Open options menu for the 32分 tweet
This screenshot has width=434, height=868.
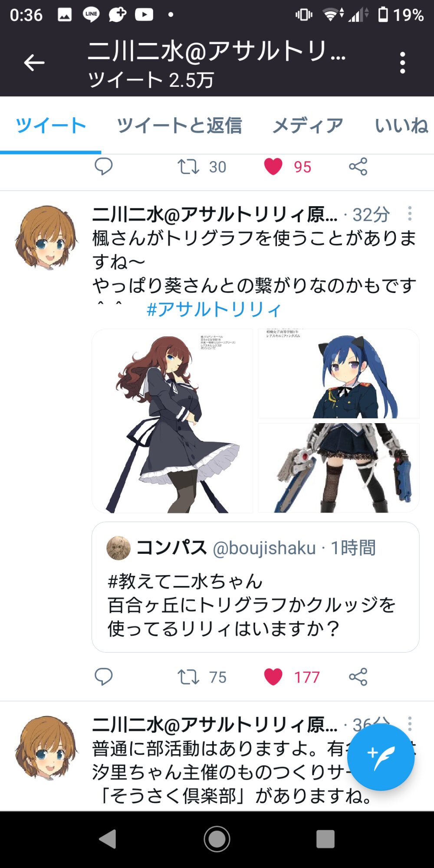[x=410, y=214]
